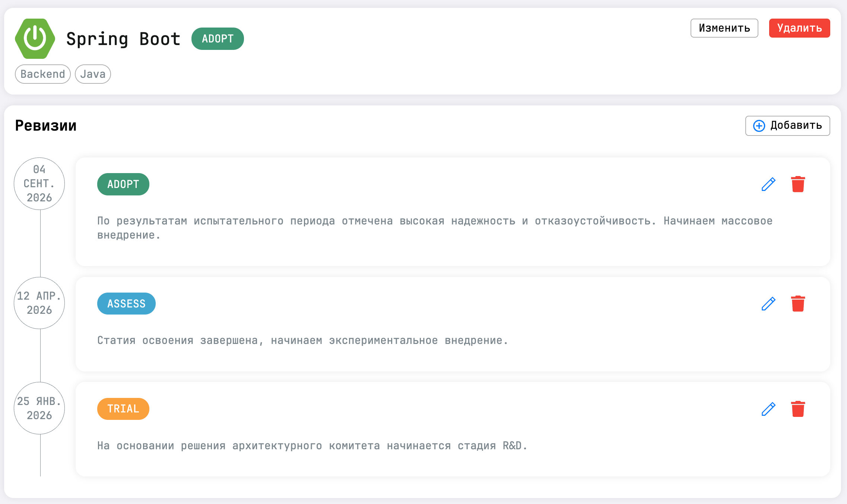
Task: Click the ASSESS status badge
Action: pos(126,304)
